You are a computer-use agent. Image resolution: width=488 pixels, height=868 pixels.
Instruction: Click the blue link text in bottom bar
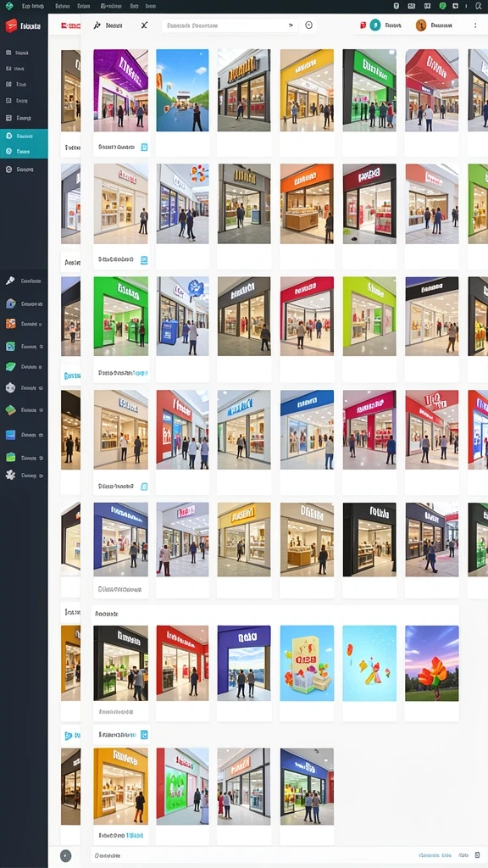[x=435, y=855]
